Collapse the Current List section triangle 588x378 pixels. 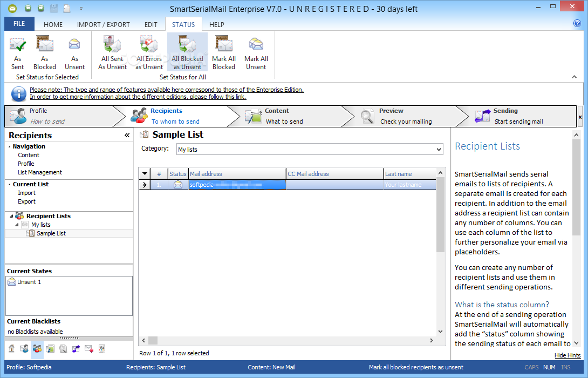[9, 185]
